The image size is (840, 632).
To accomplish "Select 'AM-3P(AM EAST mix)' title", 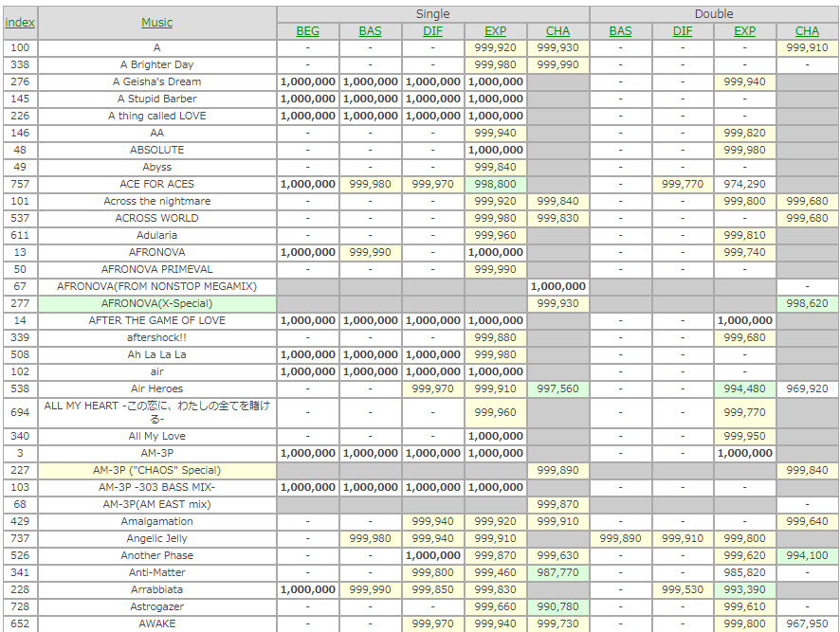I will click(x=157, y=504).
